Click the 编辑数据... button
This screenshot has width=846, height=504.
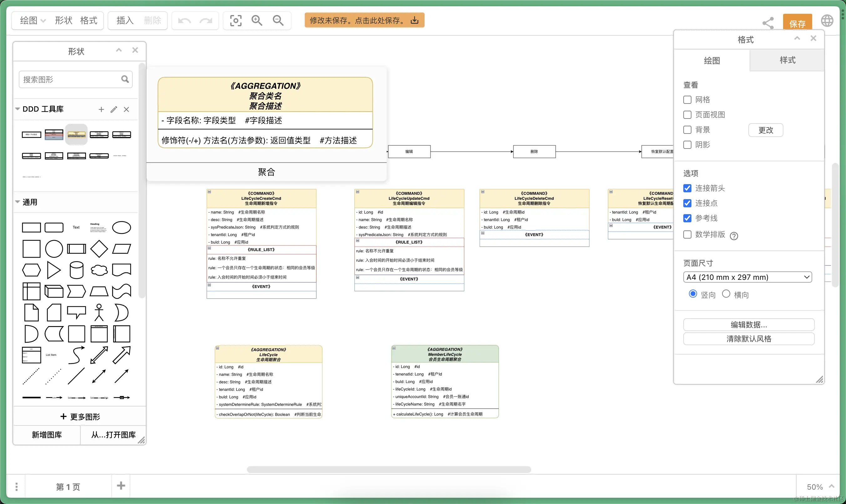pyautogui.click(x=748, y=325)
